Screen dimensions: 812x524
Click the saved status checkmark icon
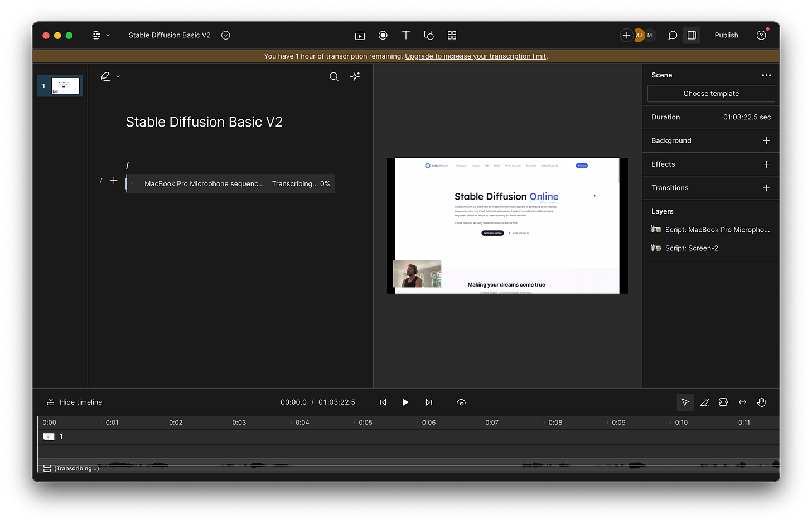[226, 35]
